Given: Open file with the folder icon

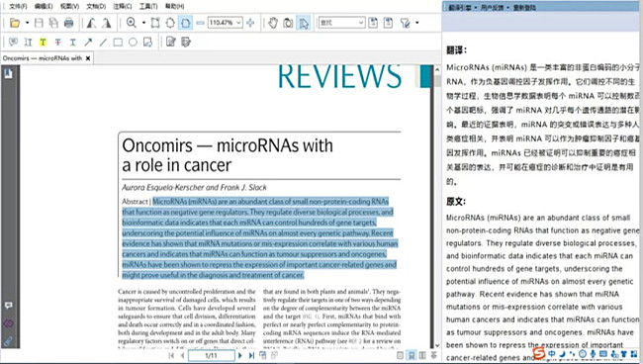Looking at the screenshot, I should (x=15, y=23).
